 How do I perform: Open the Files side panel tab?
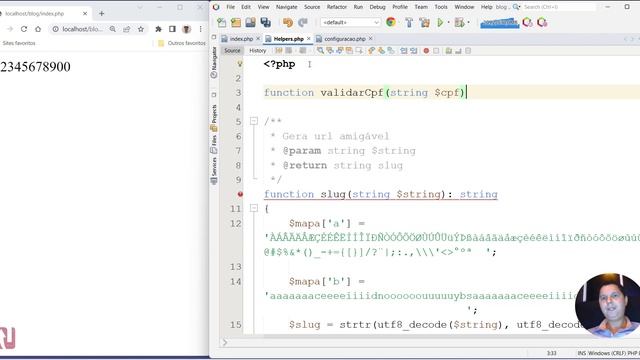(x=214, y=145)
